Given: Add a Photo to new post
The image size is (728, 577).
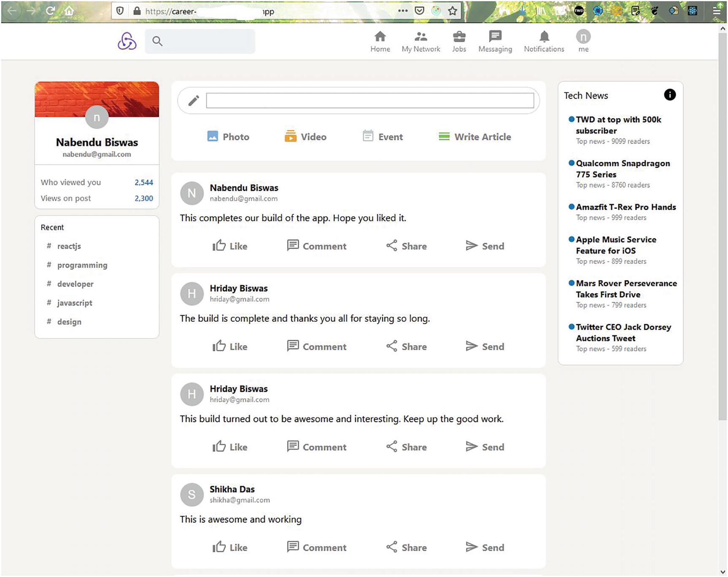Looking at the screenshot, I should [x=228, y=137].
